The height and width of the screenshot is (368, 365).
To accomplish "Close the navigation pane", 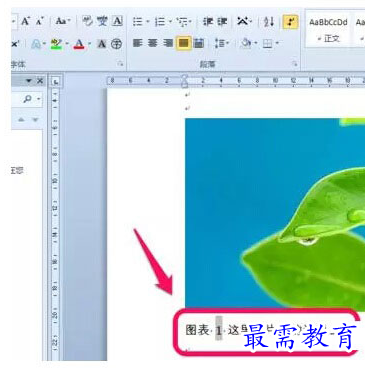I will pyautogui.click(x=40, y=81).
